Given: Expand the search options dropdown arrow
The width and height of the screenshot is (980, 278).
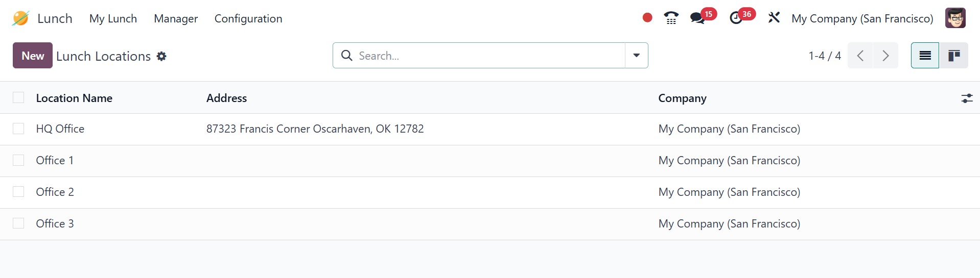Looking at the screenshot, I should click(x=637, y=56).
